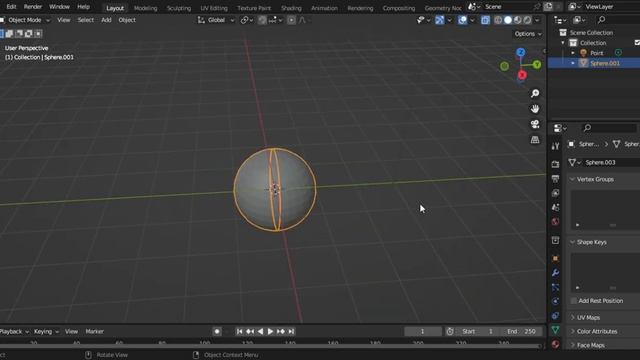Open the Modifiers wrench tab

coord(555,273)
